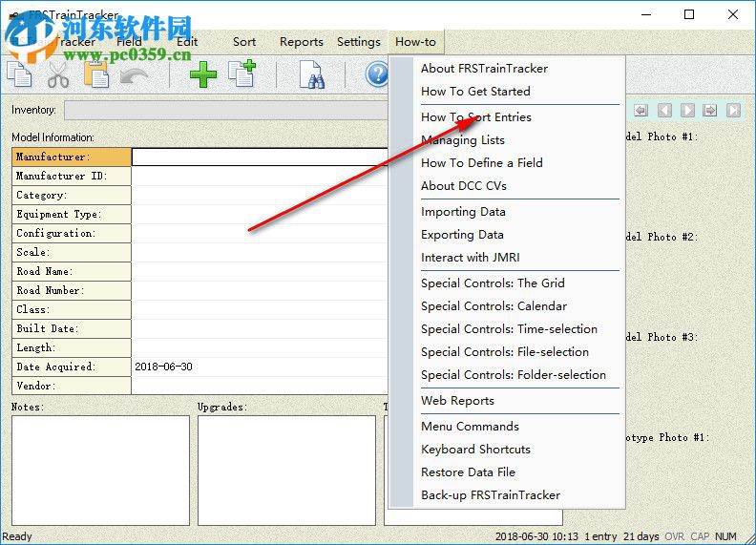
Task: Select the Manufacturer ID label row
Action: coord(72,176)
